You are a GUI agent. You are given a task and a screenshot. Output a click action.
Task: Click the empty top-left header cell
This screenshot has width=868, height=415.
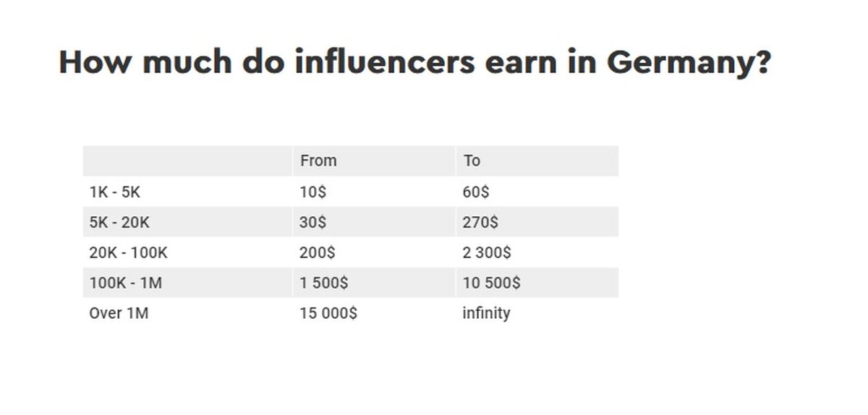[x=187, y=161]
